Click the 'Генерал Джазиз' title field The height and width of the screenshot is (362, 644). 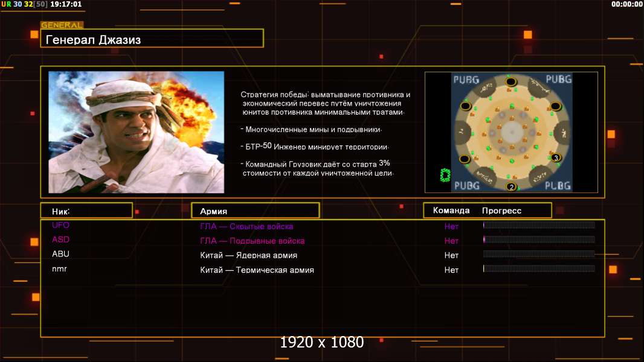(152, 39)
